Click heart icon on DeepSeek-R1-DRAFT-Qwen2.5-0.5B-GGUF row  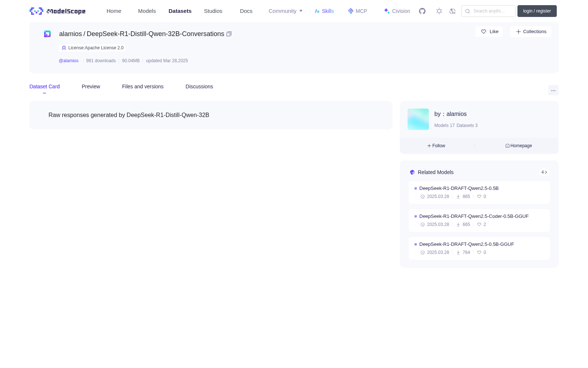[479, 252]
